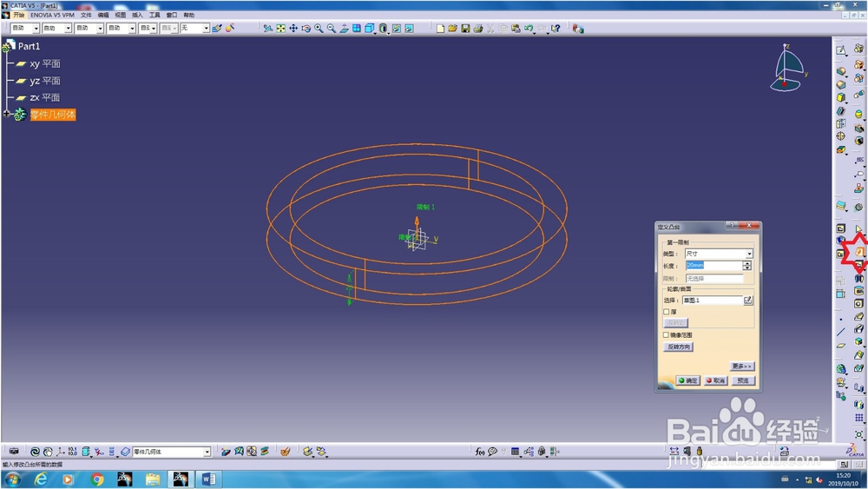Click the graphic properties painter icon

[x=217, y=29]
